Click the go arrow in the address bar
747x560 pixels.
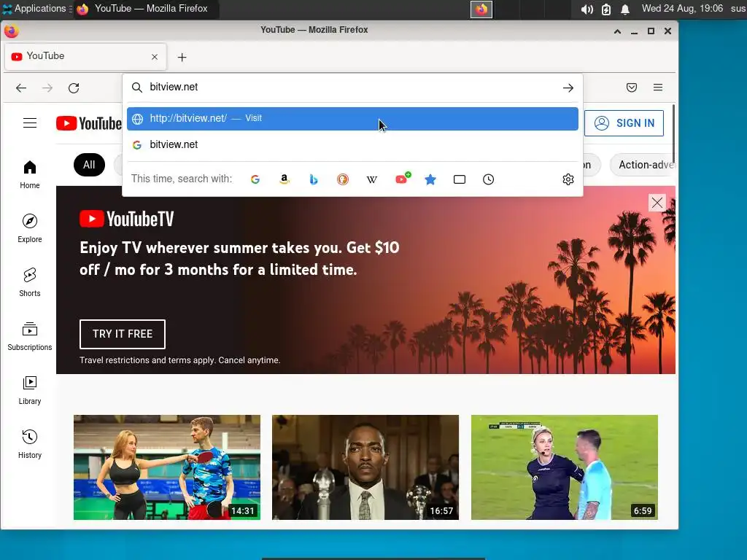pyautogui.click(x=568, y=87)
